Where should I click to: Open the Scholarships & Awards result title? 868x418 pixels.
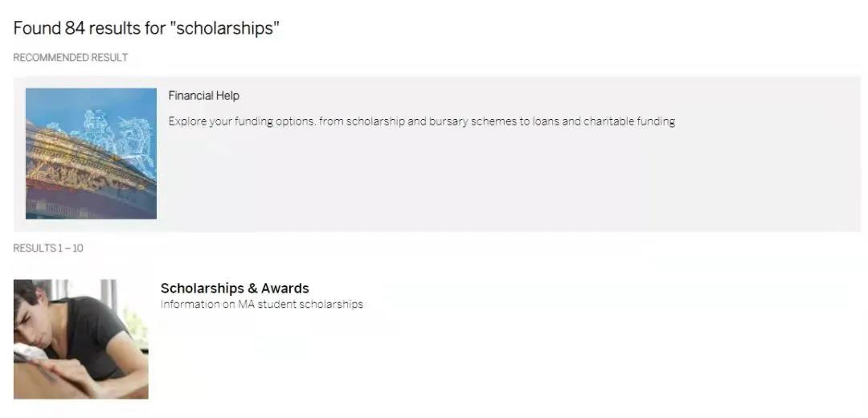point(235,289)
